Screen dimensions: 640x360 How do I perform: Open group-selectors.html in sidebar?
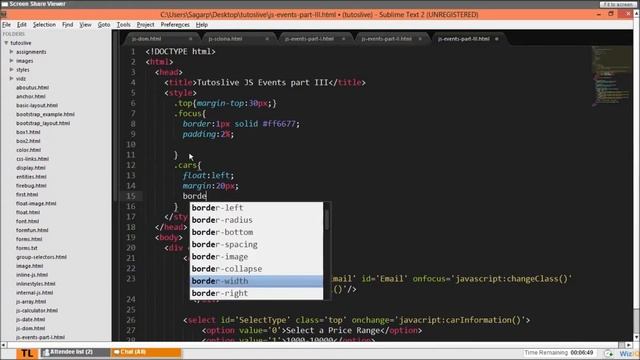[41, 257]
